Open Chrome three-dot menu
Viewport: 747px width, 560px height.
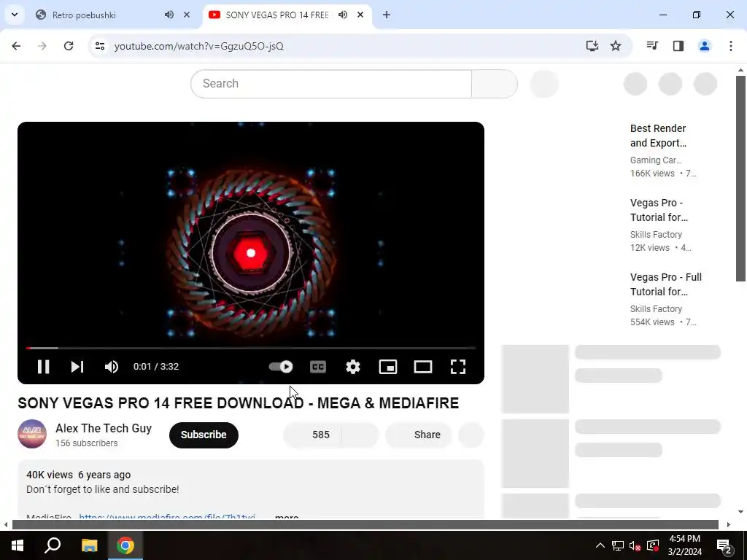(731, 46)
